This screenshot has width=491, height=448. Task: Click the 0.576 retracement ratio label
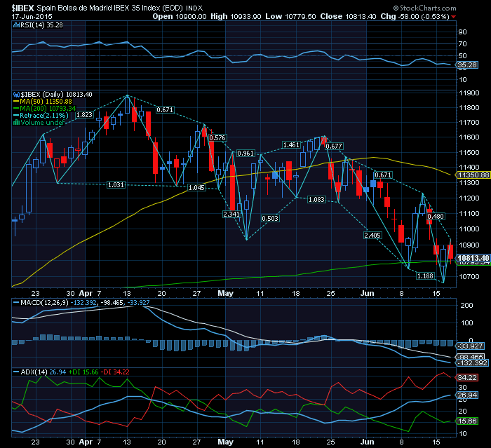point(217,137)
